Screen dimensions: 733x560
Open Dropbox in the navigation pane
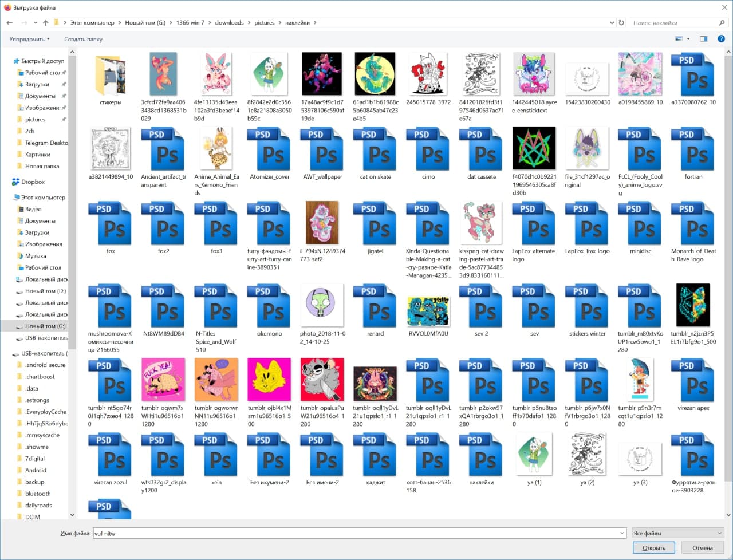click(33, 182)
